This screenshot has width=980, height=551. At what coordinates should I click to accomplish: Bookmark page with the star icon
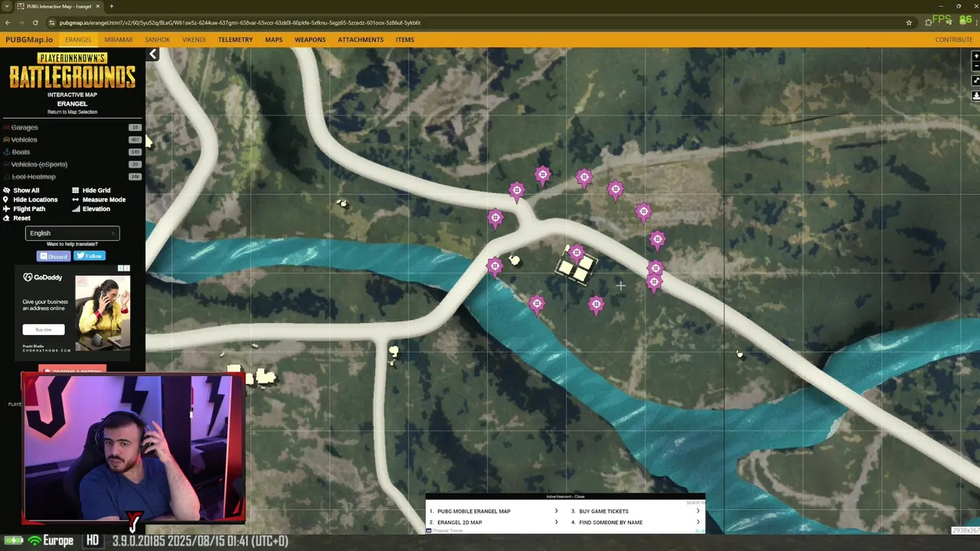(x=909, y=23)
